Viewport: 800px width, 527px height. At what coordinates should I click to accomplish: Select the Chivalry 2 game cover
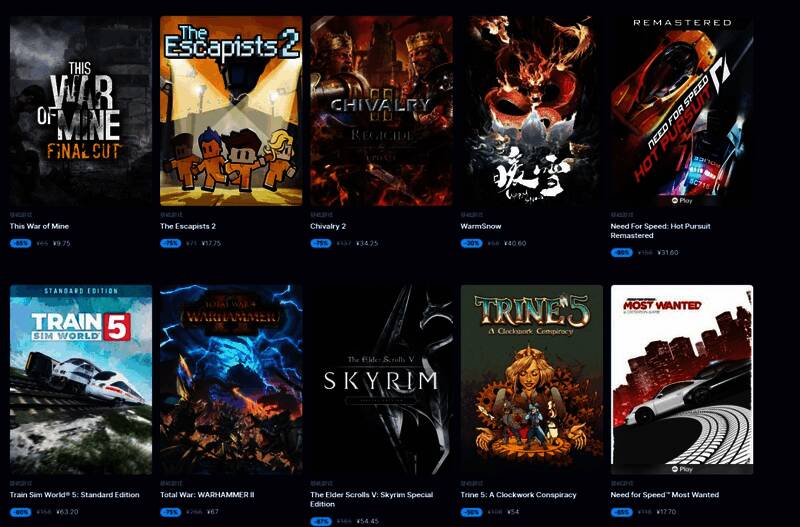pos(381,111)
